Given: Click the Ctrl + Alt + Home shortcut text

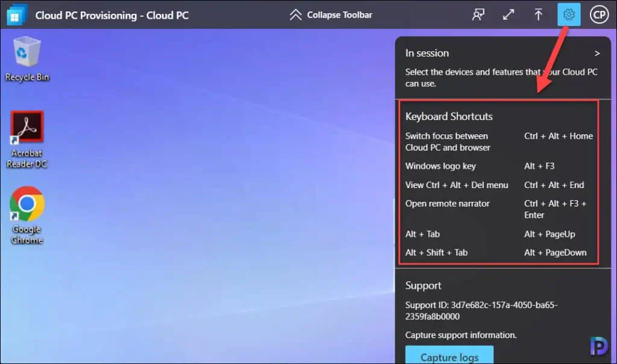Looking at the screenshot, I should pyautogui.click(x=559, y=136).
